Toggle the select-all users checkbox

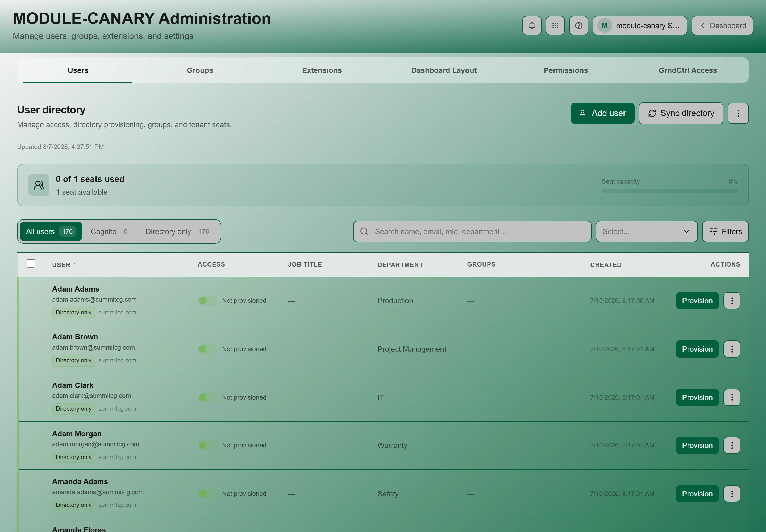[31, 263]
